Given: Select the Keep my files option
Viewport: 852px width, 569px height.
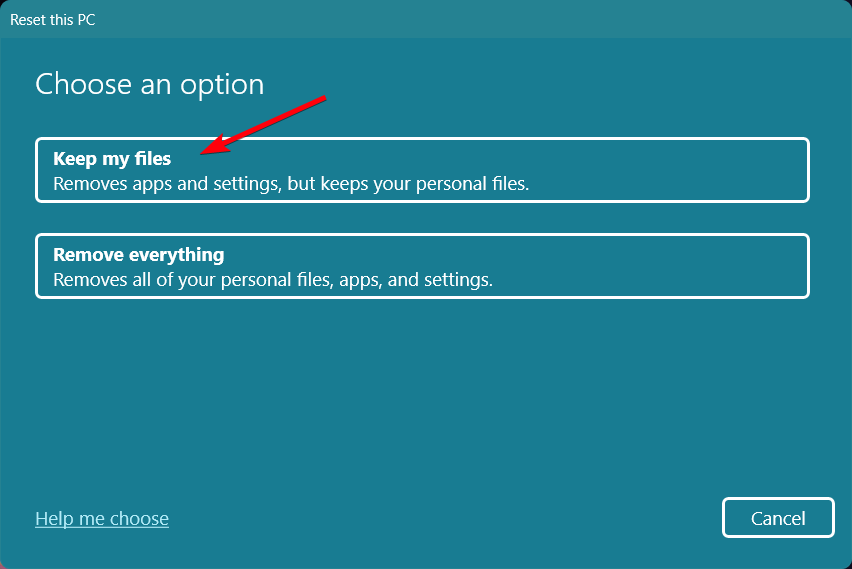Looking at the screenshot, I should click(x=421, y=170).
